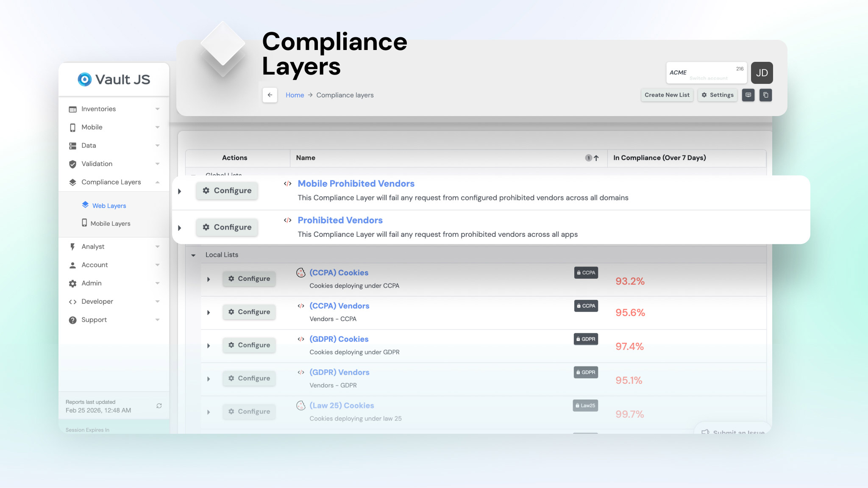Viewport: 868px width, 488px height.
Task: Expand the (CCPA) Cookies row
Action: (209, 279)
